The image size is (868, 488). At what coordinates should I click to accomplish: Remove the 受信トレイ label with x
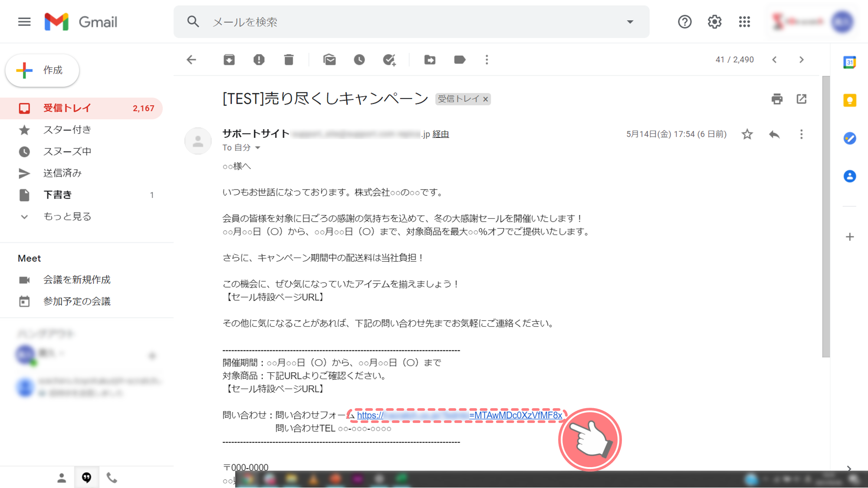(x=486, y=99)
